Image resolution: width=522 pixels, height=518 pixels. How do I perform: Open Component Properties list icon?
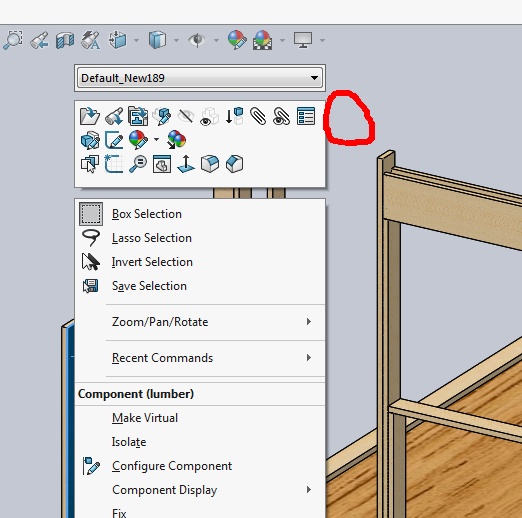click(x=306, y=116)
